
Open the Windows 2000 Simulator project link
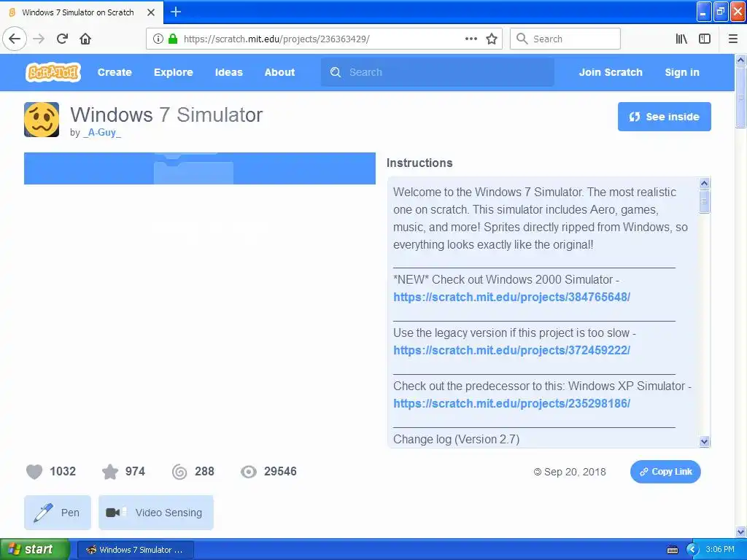point(511,297)
